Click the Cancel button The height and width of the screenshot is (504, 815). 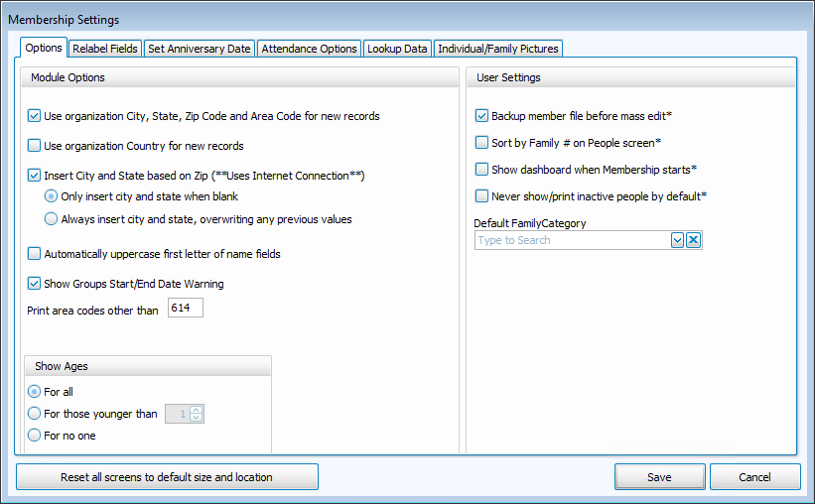754,477
